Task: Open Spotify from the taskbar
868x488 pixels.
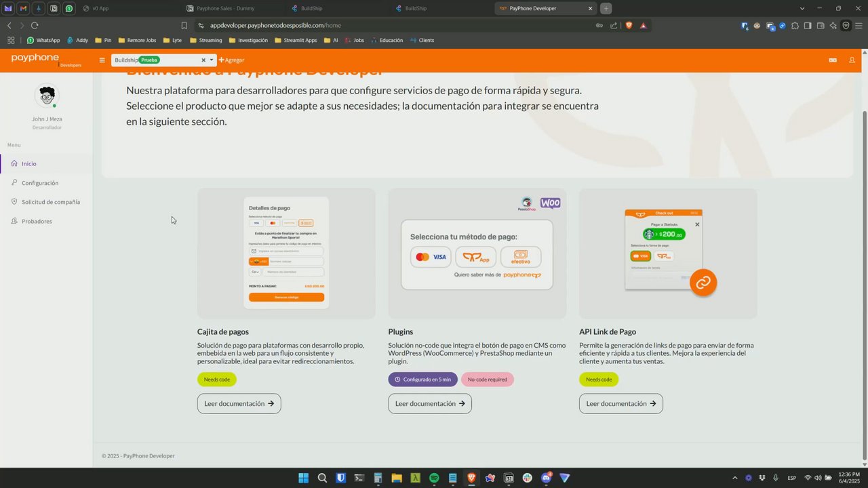Action: pyautogui.click(x=434, y=478)
